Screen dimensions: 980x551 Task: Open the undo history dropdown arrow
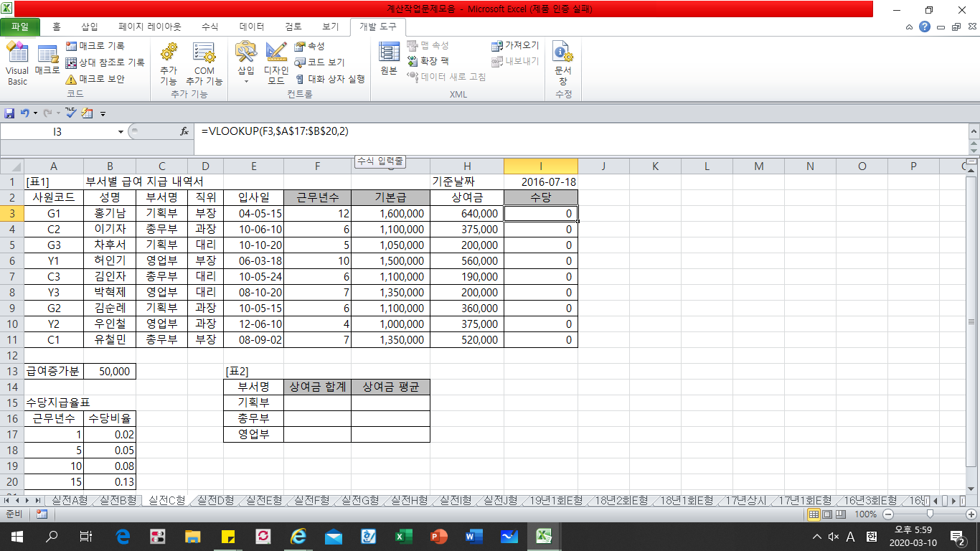click(x=35, y=113)
